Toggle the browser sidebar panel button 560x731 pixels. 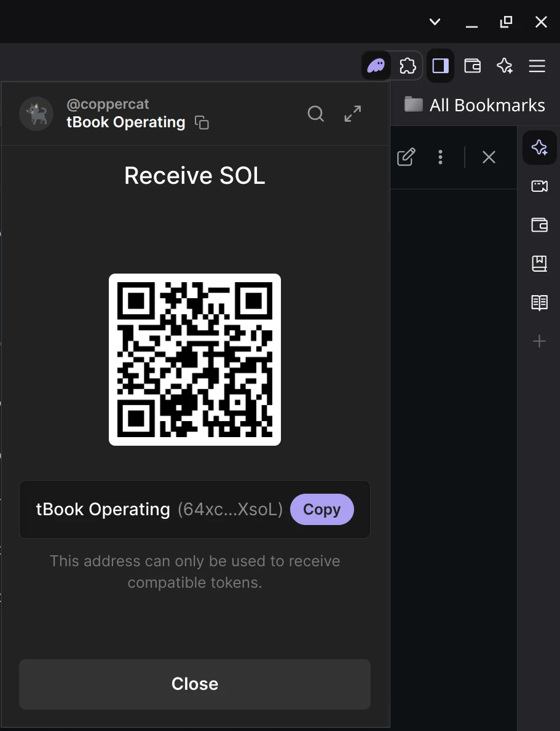440,66
